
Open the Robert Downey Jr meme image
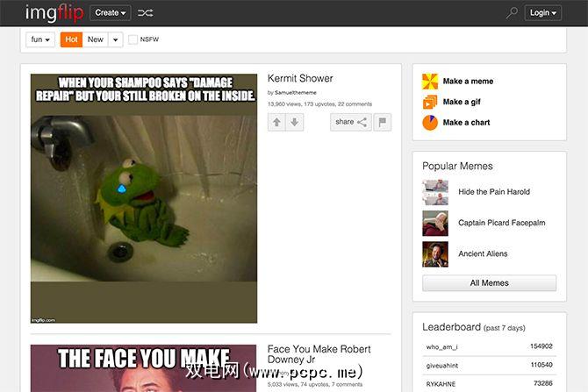[144, 368]
